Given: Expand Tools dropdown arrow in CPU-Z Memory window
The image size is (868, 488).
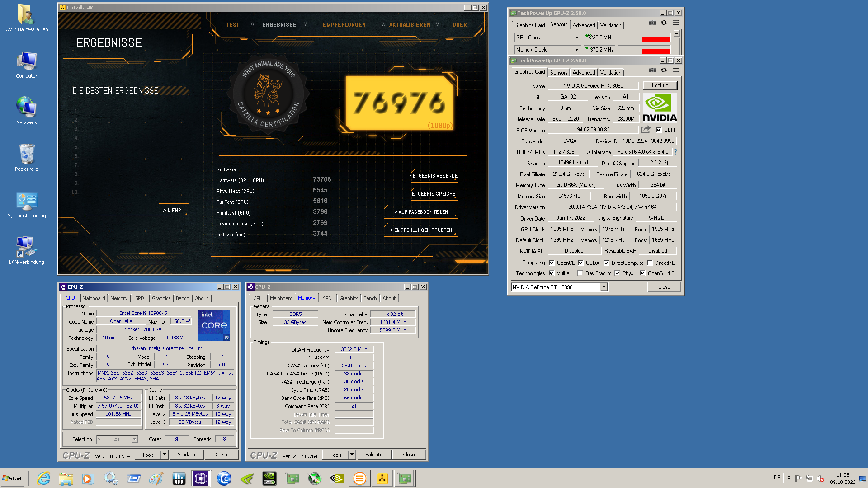Looking at the screenshot, I should (x=352, y=455).
